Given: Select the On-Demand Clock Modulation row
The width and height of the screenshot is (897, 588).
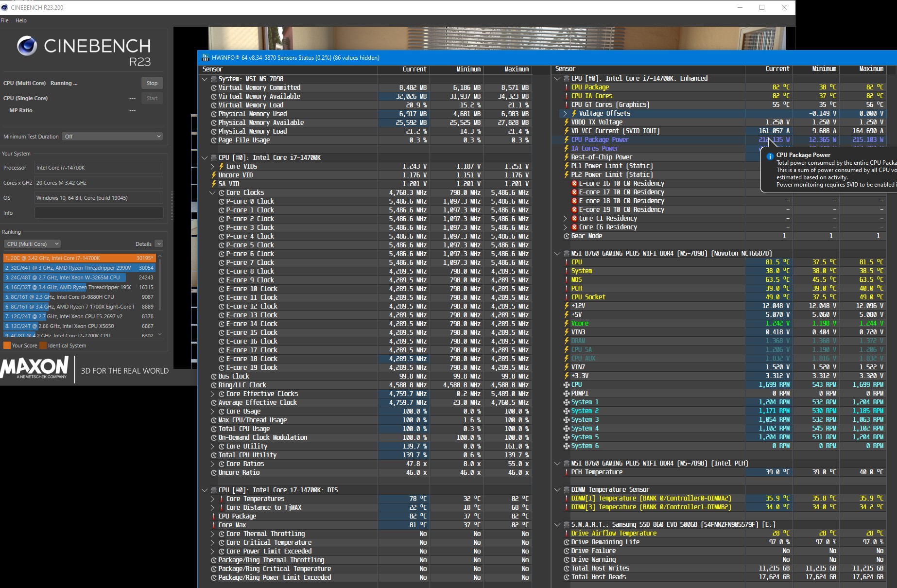Looking at the screenshot, I should [x=365, y=438].
